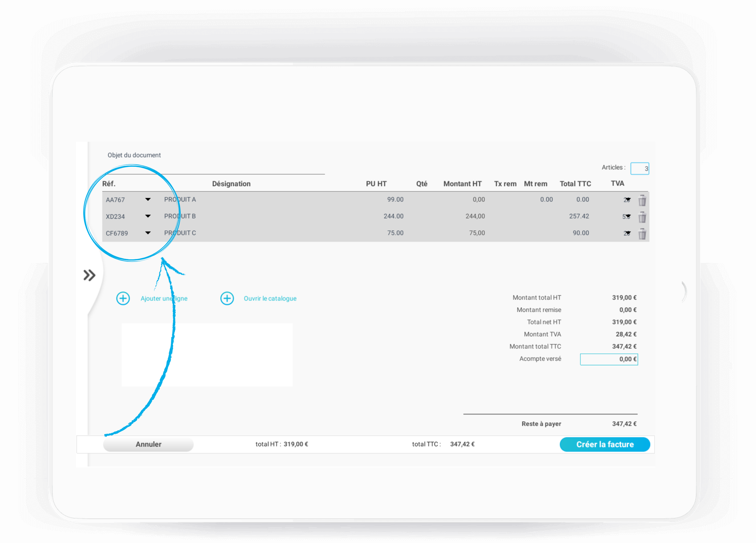Click the 257.42 Total TTC cell

click(x=579, y=216)
